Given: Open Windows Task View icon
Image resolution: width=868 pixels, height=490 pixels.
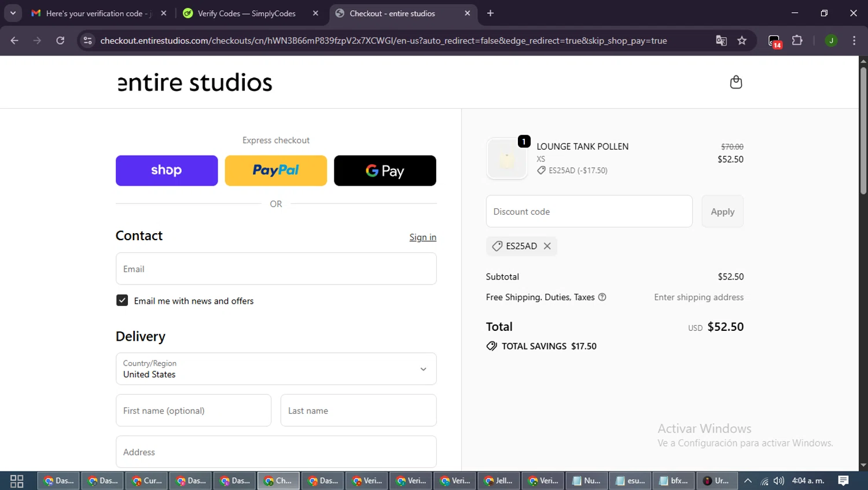Looking at the screenshot, I should click(x=17, y=481).
